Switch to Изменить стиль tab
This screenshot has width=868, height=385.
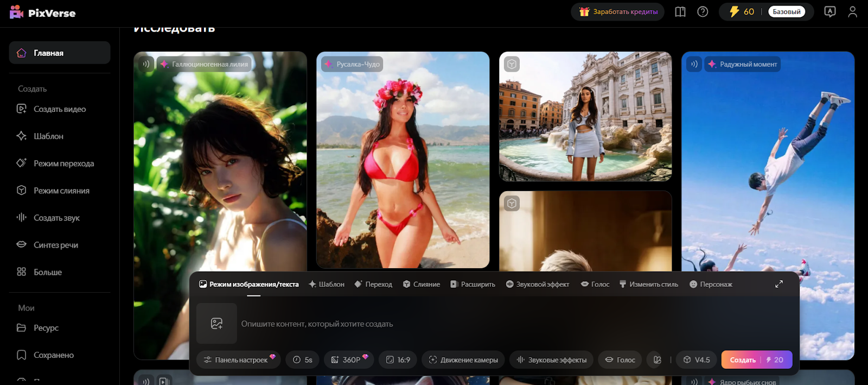[x=649, y=284]
